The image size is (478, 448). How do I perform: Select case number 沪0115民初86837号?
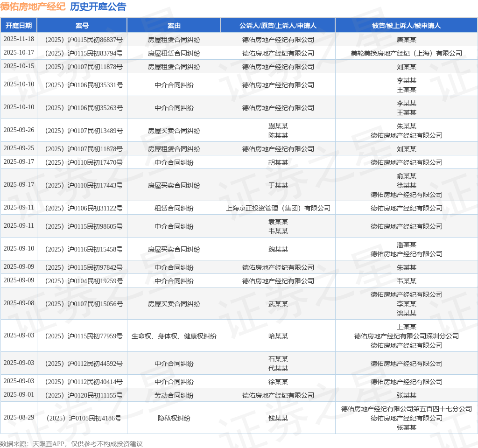[84, 40]
